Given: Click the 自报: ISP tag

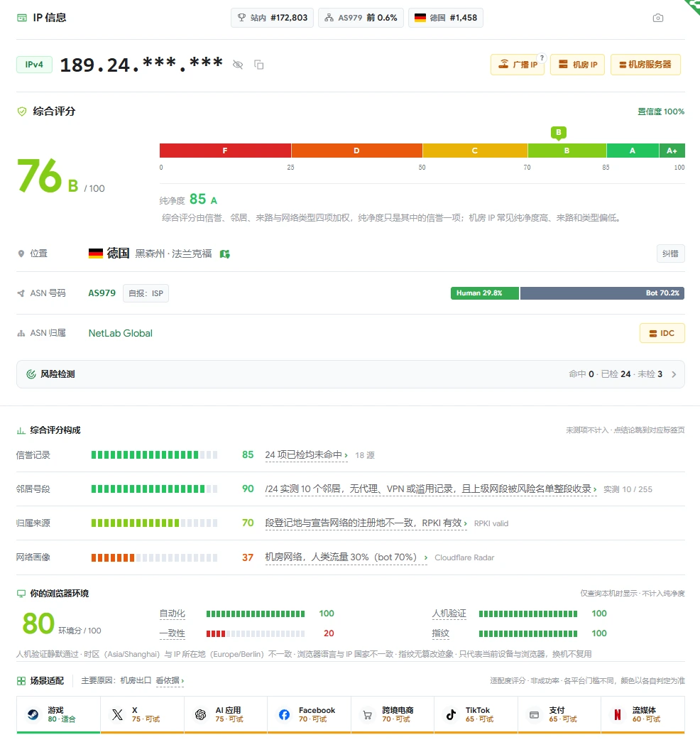Looking at the screenshot, I should pos(146,293).
